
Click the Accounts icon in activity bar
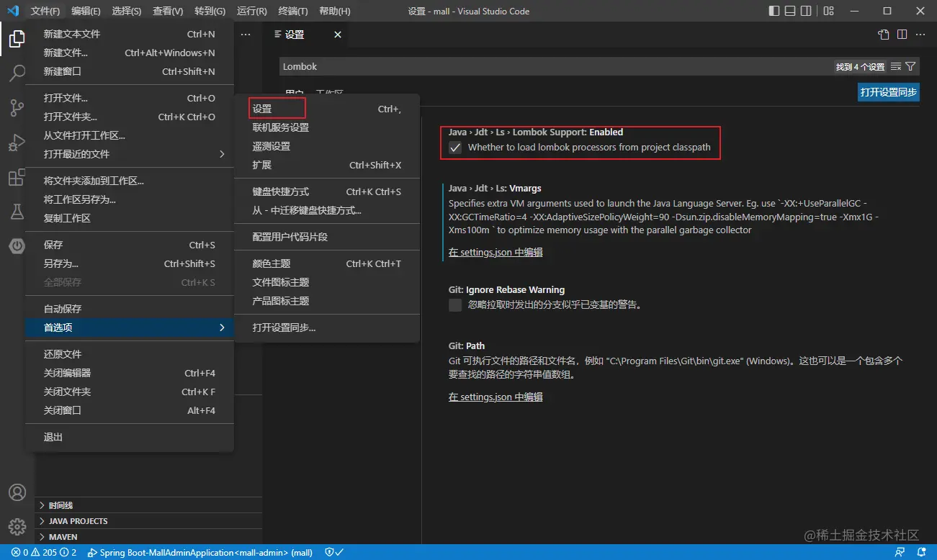(17, 492)
